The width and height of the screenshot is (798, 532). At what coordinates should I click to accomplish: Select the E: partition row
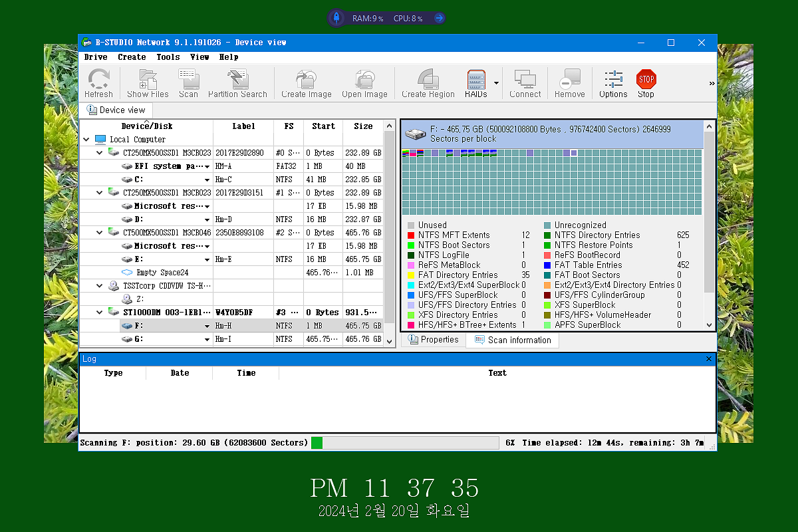coord(231,259)
